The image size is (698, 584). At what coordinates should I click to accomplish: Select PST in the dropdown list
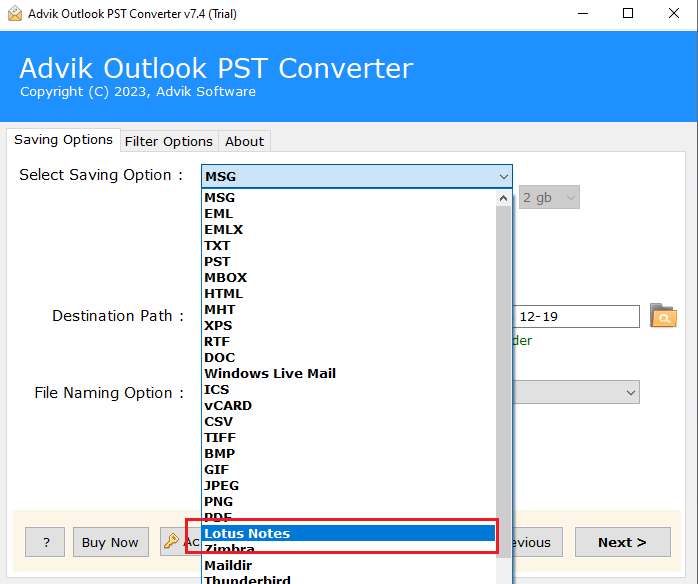click(349, 262)
